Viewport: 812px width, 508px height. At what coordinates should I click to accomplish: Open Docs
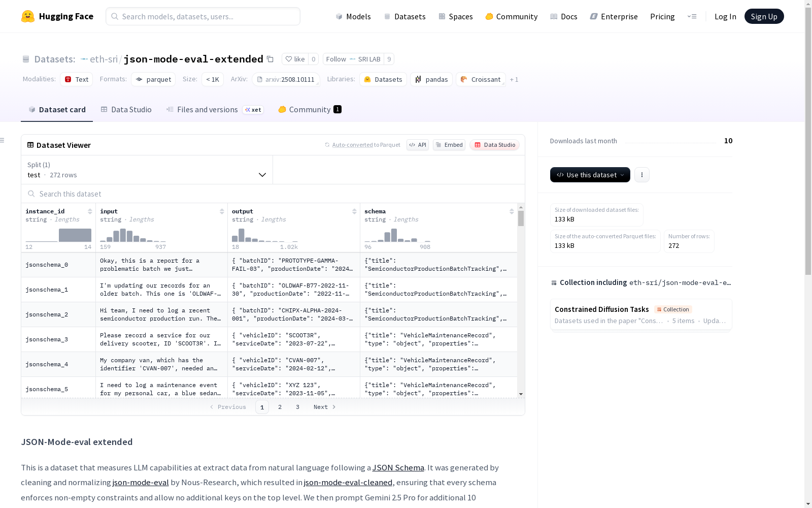[564, 16]
